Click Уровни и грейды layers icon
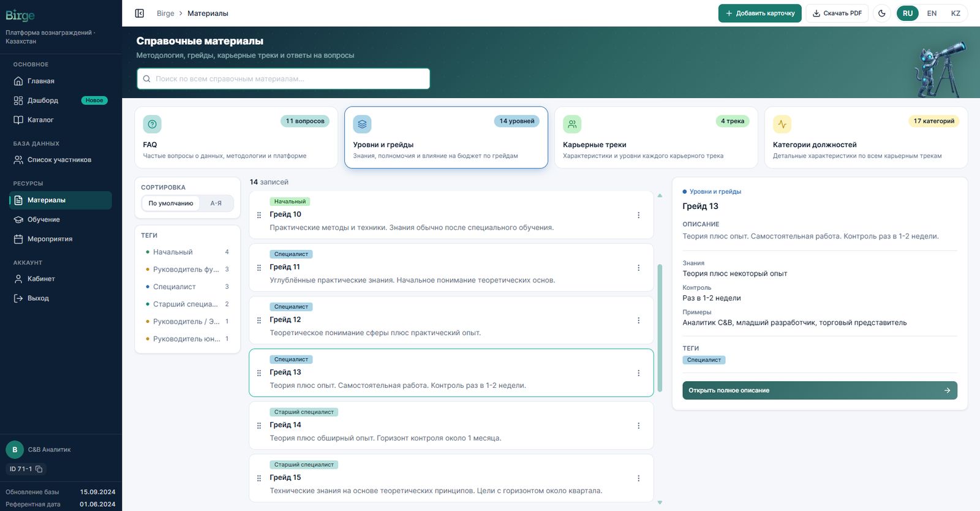Image resolution: width=980 pixels, height=511 pixels. coord(362,124)
